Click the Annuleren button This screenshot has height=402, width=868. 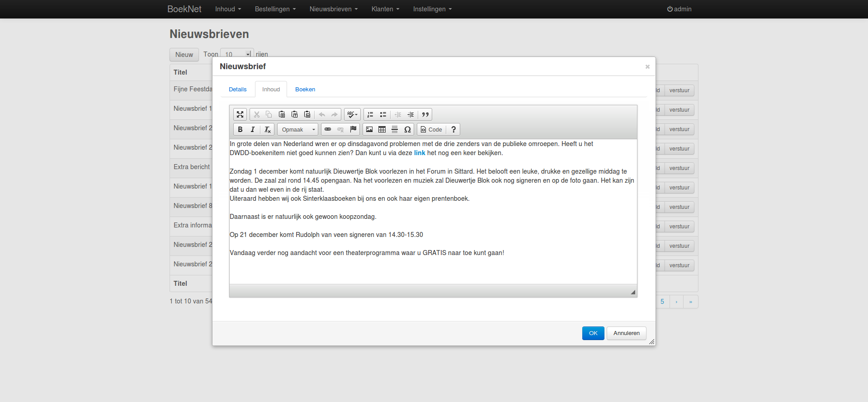click(627, 333)
